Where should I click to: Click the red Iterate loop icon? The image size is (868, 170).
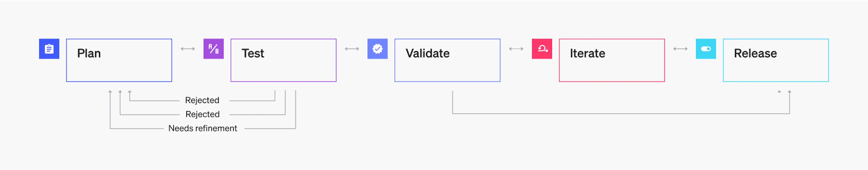click(542, 49)
